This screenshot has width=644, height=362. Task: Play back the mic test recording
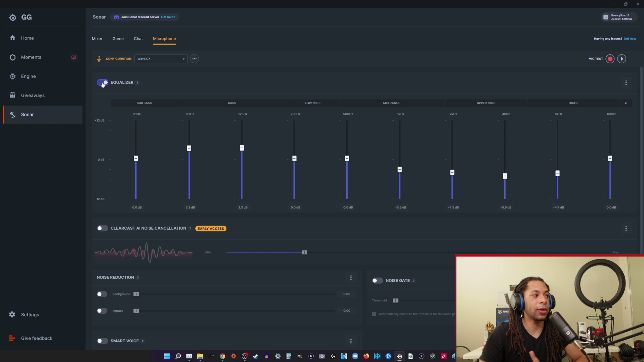621,59
